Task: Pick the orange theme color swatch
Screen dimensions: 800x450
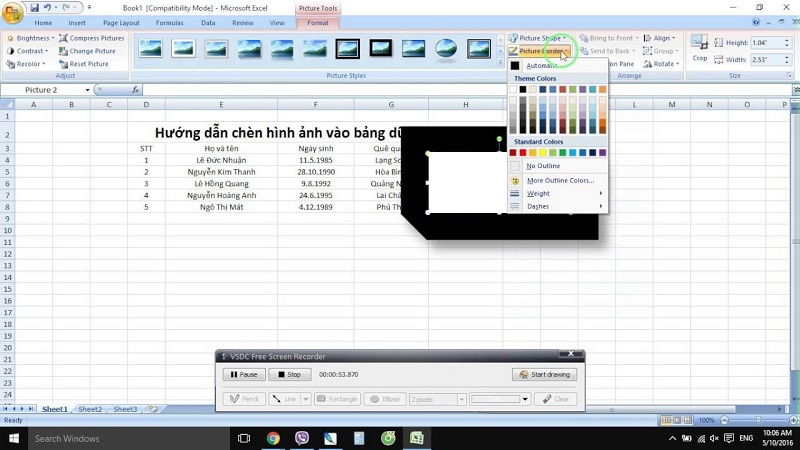Action: pos(603,89)
